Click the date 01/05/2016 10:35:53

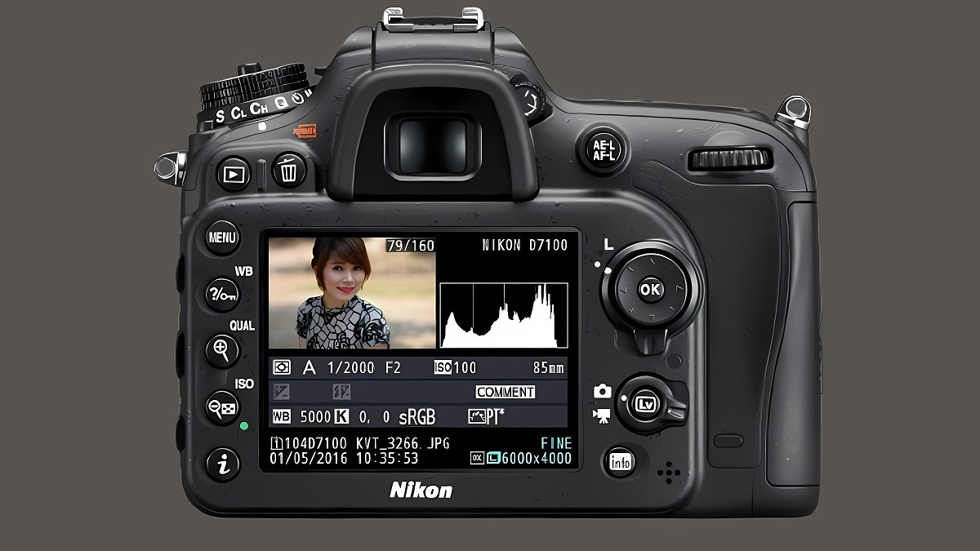[345, 458]
